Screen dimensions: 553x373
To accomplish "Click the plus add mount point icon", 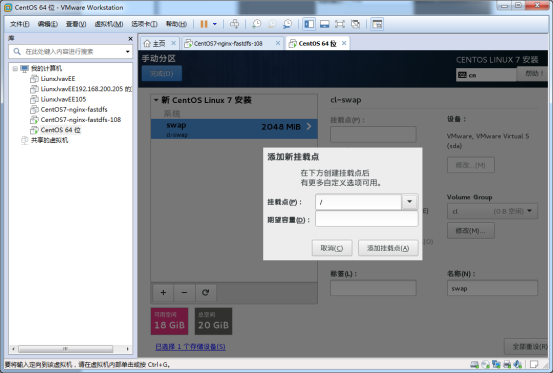I will click(x=163, y=293).
